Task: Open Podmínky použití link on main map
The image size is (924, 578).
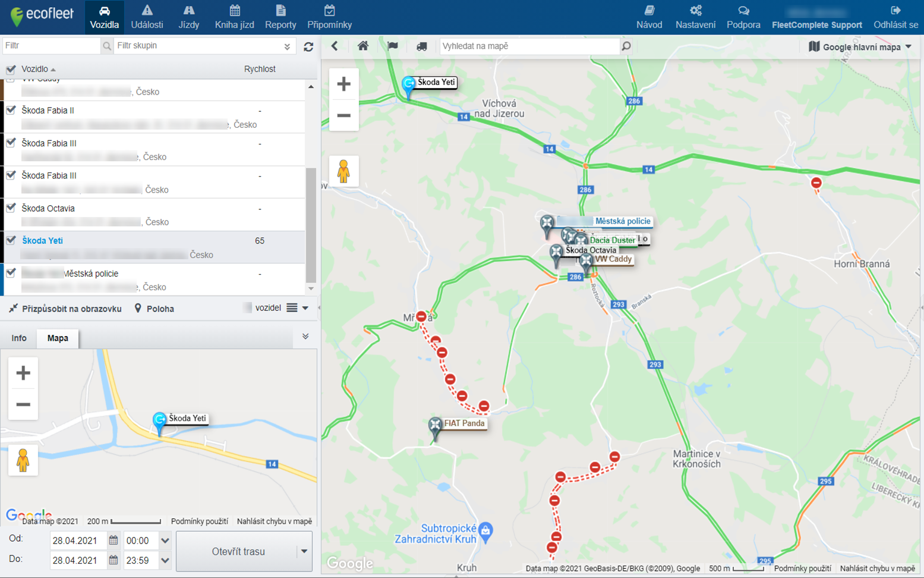Action: pos(803,568)
